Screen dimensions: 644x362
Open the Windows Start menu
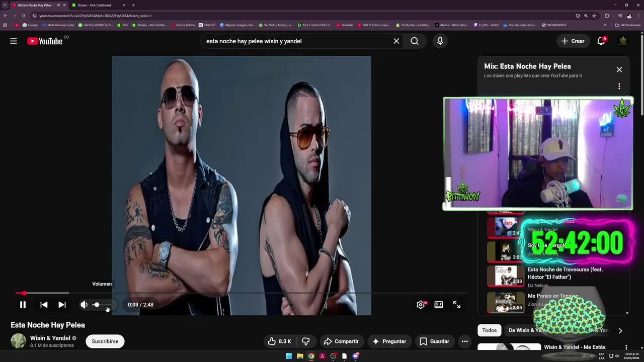click(x=289, y=356)
